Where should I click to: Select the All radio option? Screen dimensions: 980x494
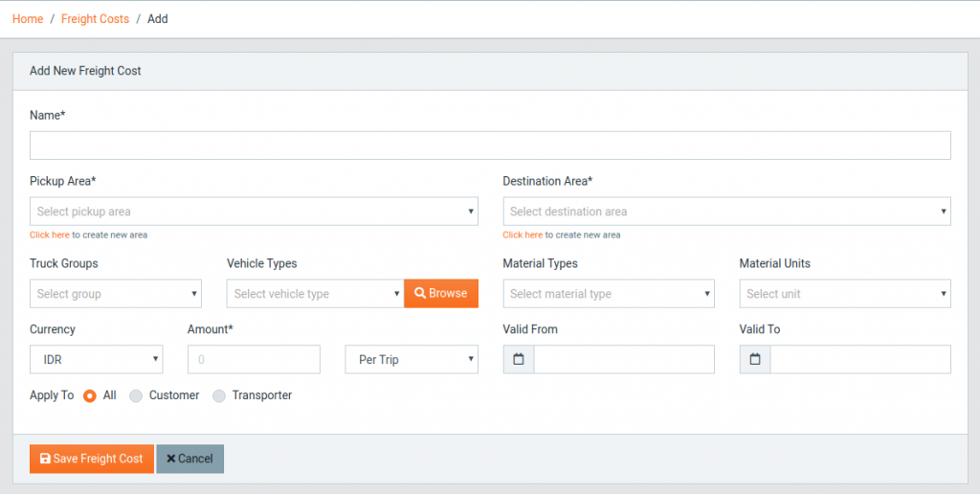(x=90, y=395)
